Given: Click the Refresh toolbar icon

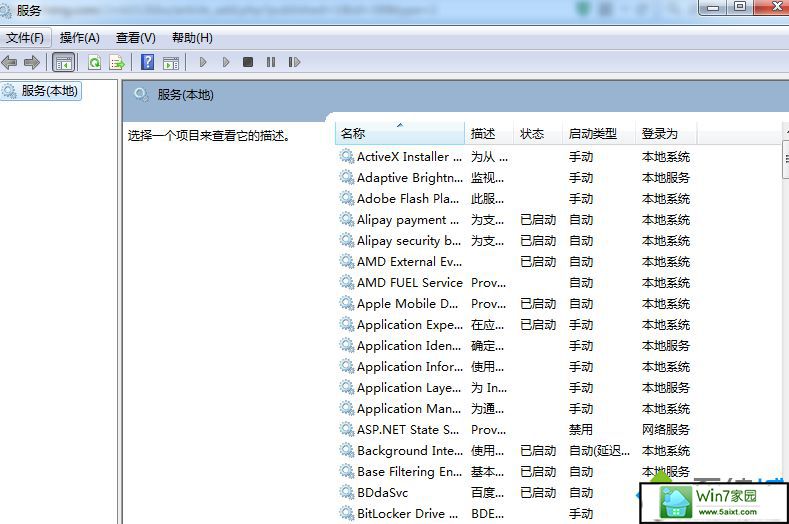Looking at the screenshot, I should point(94,62).
